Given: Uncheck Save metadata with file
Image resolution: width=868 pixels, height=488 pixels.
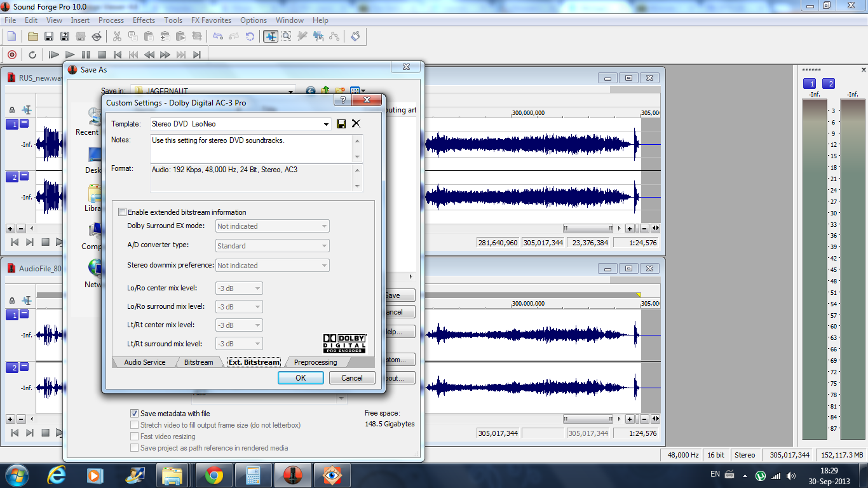Looking at the screenshot, I should tap(134, 414).
